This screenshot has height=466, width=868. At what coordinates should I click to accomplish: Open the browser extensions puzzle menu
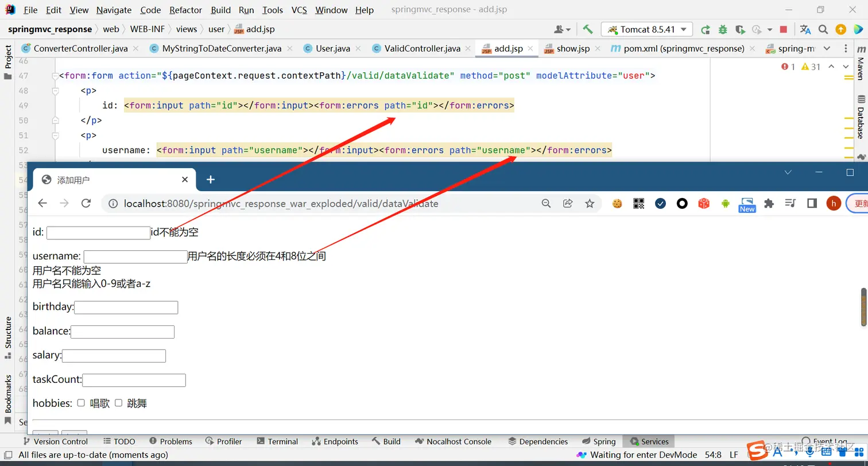(x=769, y=203)
